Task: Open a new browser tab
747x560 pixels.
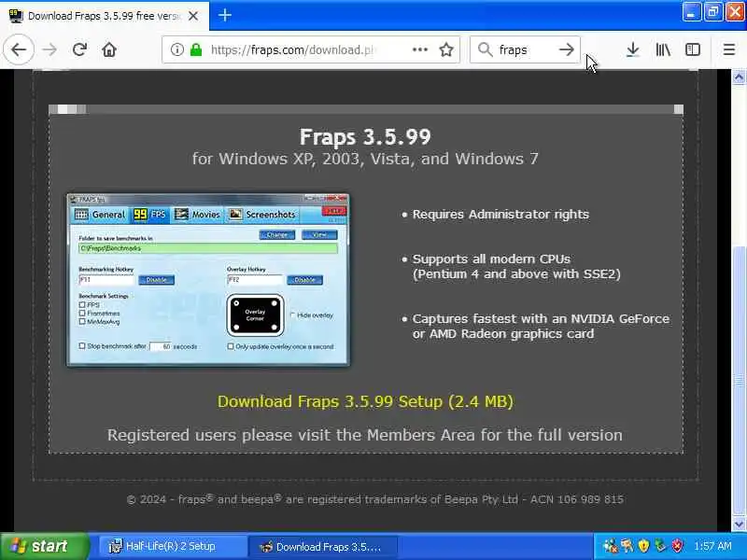Action: tap(225, 15)
